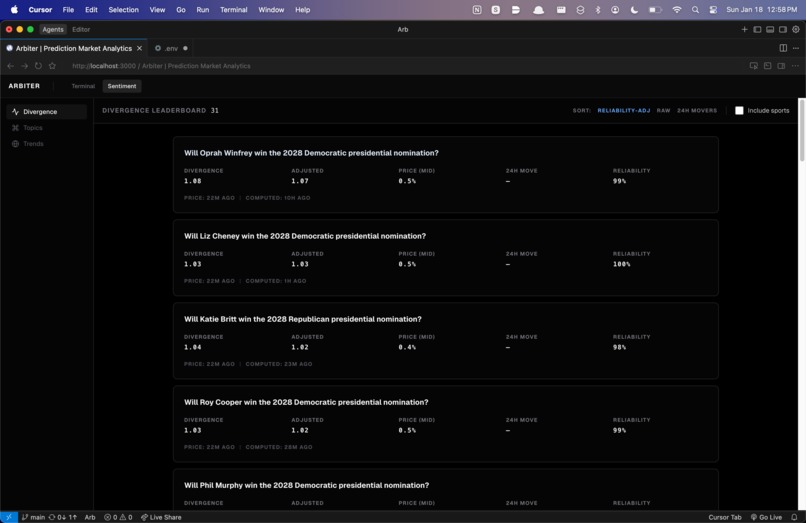The image size is (806, 523).
Task: Open the Cursor app menu
Action: [40, 9]
